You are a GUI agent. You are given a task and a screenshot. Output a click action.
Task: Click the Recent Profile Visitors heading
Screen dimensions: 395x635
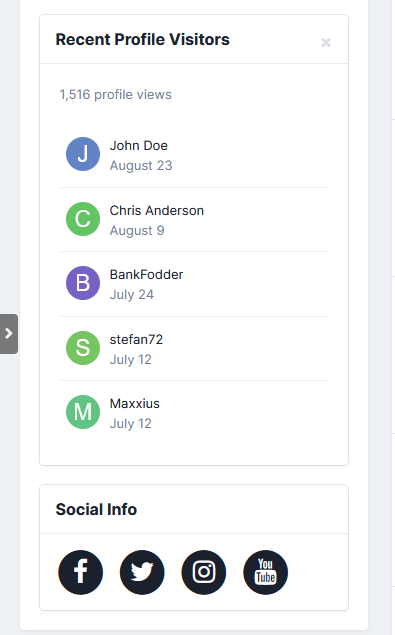(143, 40)
